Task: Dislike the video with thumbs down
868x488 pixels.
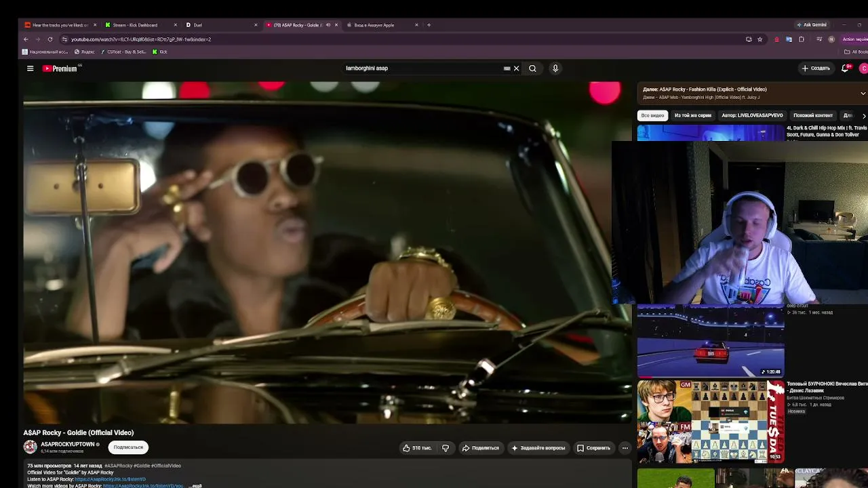Action: [x=446, y=448]
